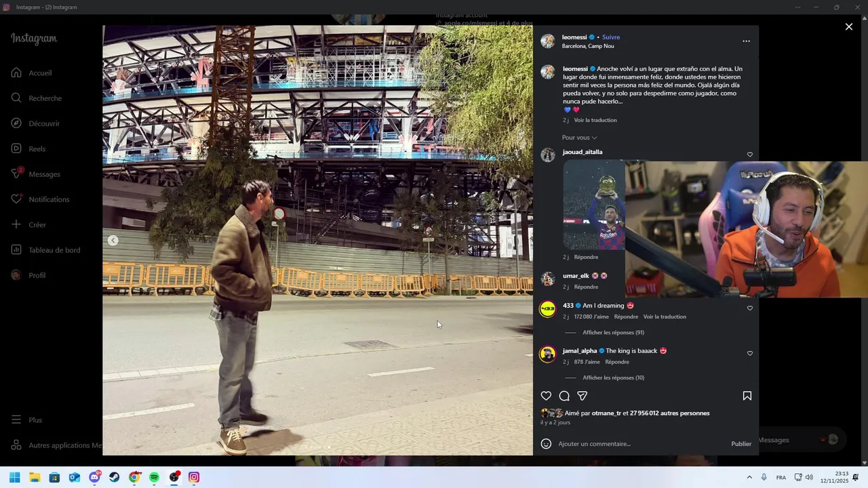Open the Notifications heart icon

16,199
